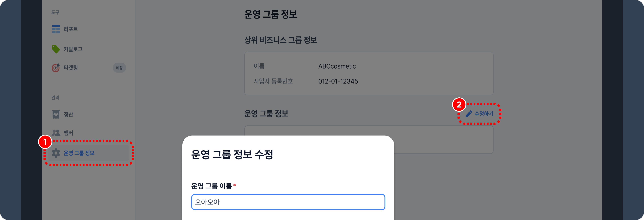The width and height of the screenshot is (644, 220).
Task: Open the 카탈로그 menu label
Action: (x=73, y=49)
